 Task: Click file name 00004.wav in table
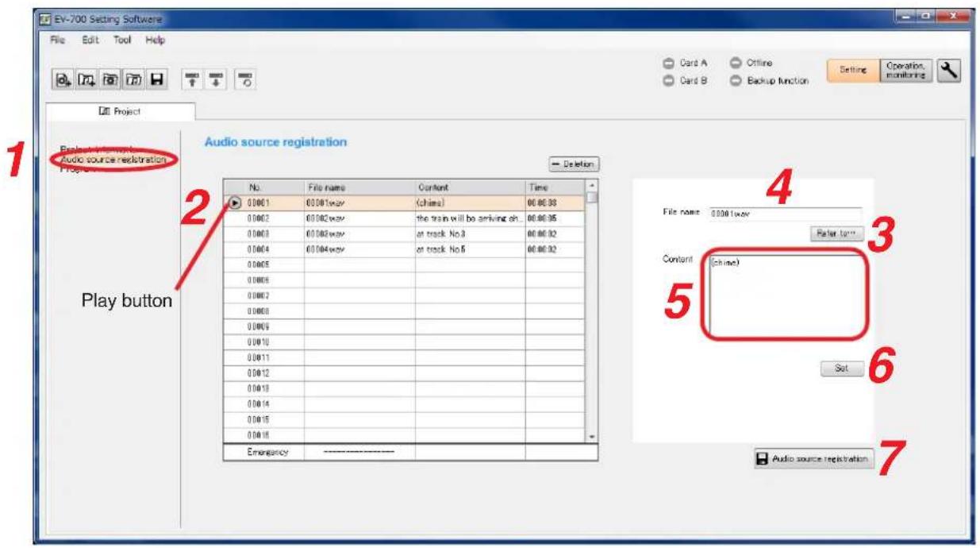359,249
